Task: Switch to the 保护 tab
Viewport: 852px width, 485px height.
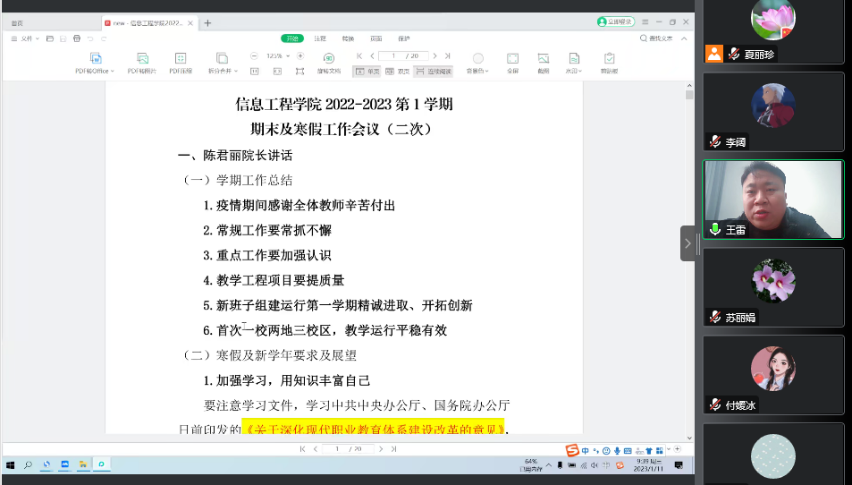Action: pyautogui.click(x=404, y=38)
